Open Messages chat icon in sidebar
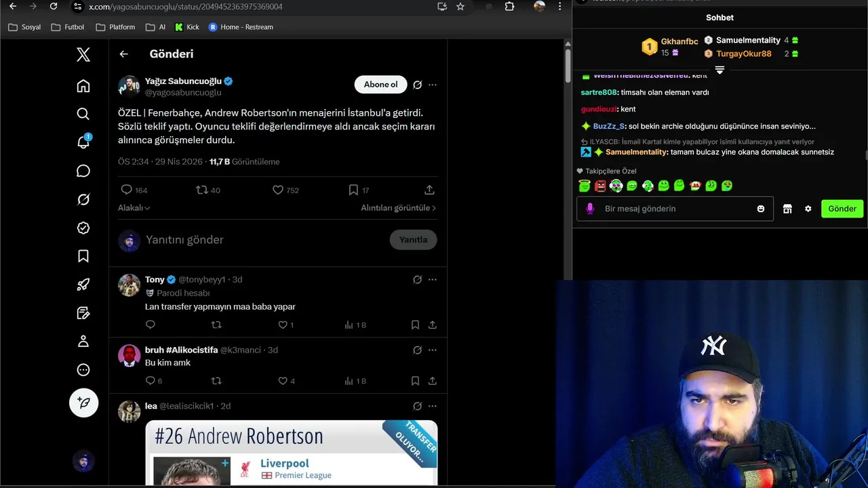Screen dimensions: 868x488 point(83,171)
